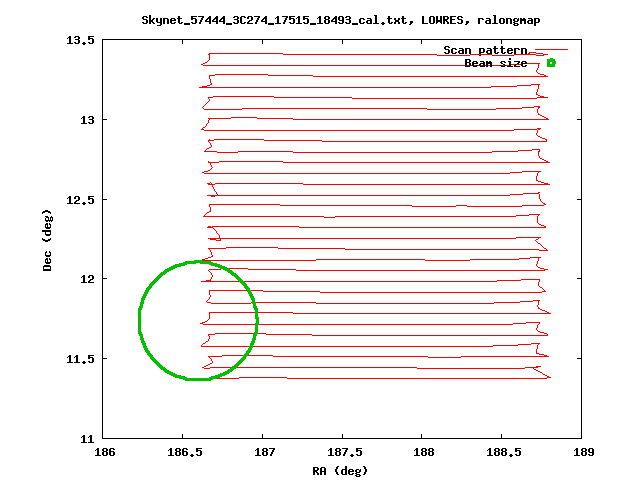The height and width of the screenshot is (480, 640).
Task: Select the 'Beam size' legend label
Action: (x=496, y=63)
